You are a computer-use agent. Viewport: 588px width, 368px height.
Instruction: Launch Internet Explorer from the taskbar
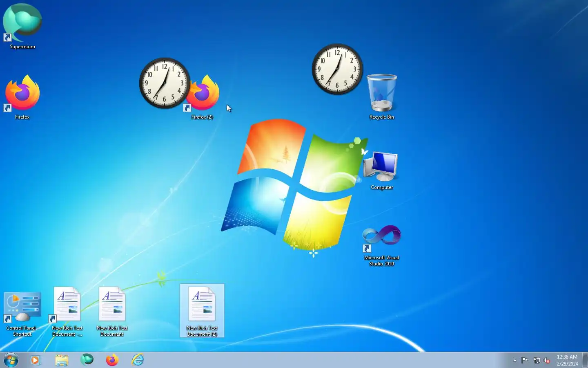point(138,360)
